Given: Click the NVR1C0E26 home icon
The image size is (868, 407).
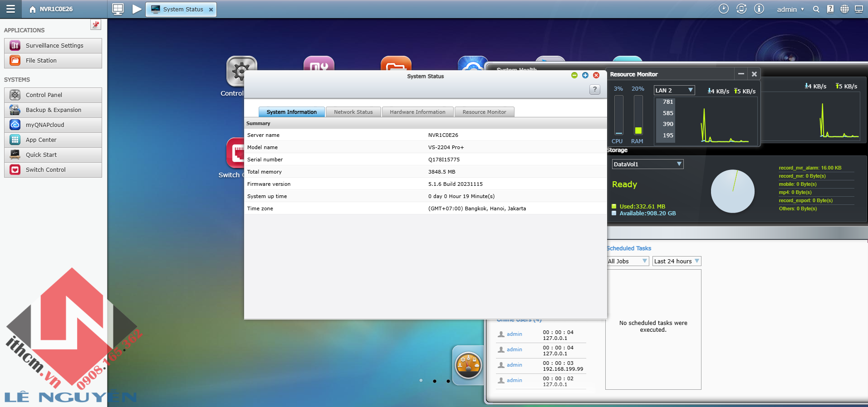Looking at the screenshot, I should [x=33, y=9].
